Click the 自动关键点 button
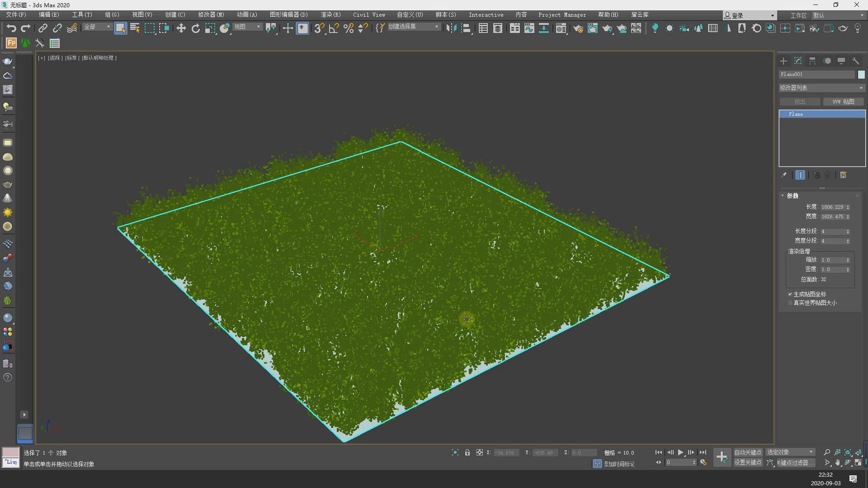The image size is (868, 488). point(748,452)
